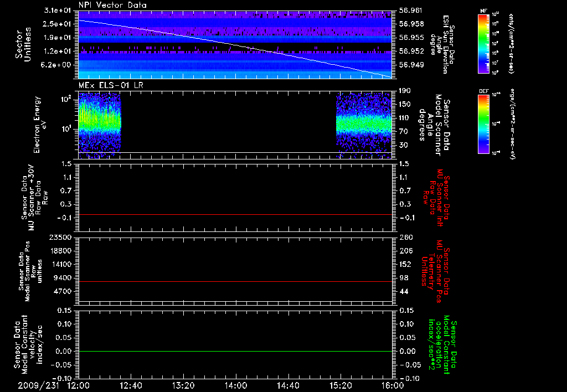Click the 23500 scanner position tick

[60, 238]
